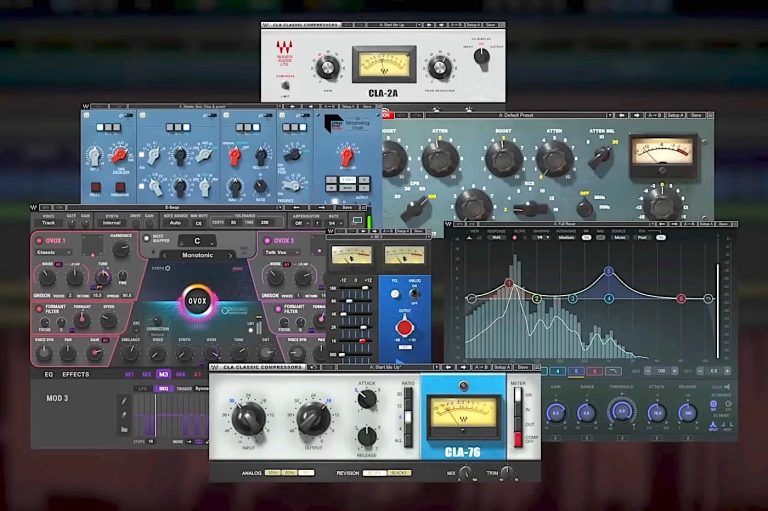This screenshot has width=768, height=511.
Task: Open the CLA-76 preset list
Action: tap(387, 367)
